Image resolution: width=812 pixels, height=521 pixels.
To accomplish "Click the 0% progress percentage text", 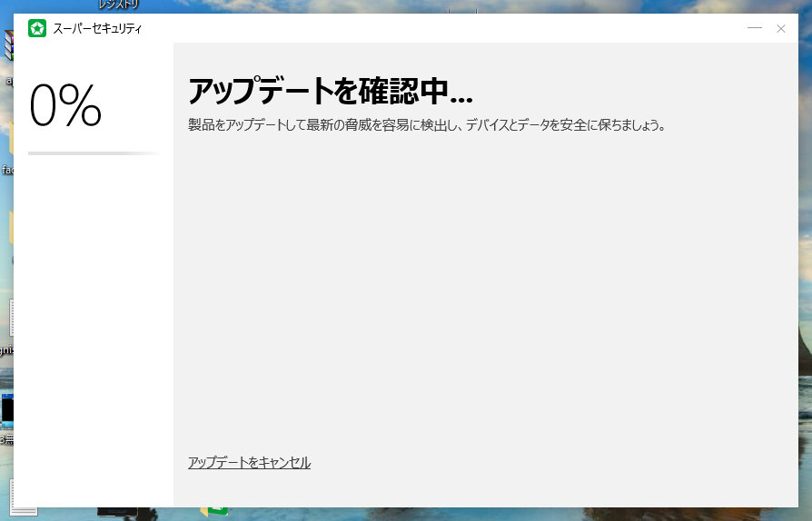I will point(65,106).
